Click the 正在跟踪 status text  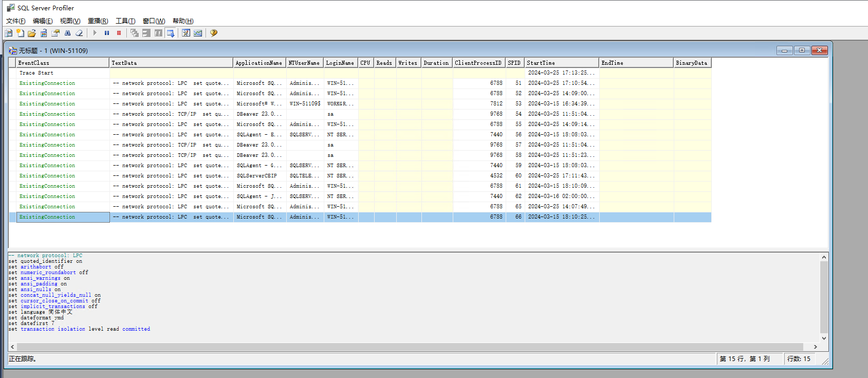point(23,359)
